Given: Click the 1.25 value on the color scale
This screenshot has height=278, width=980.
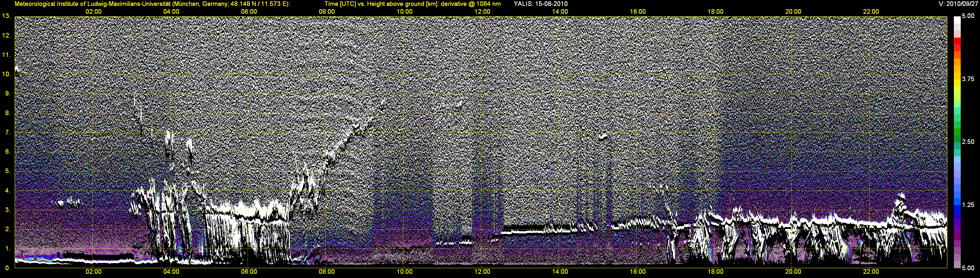Looking at the screenshot, I should (968, 205).
